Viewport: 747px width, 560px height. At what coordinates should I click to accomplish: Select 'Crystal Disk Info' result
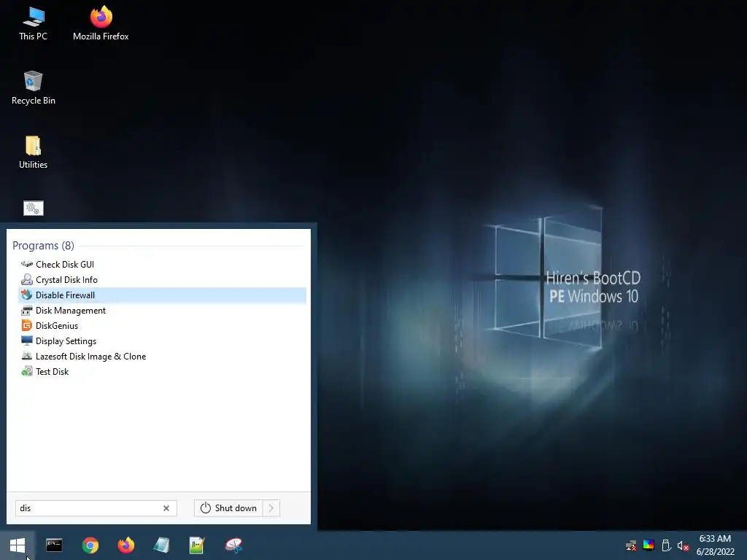(x=162, y=279)
